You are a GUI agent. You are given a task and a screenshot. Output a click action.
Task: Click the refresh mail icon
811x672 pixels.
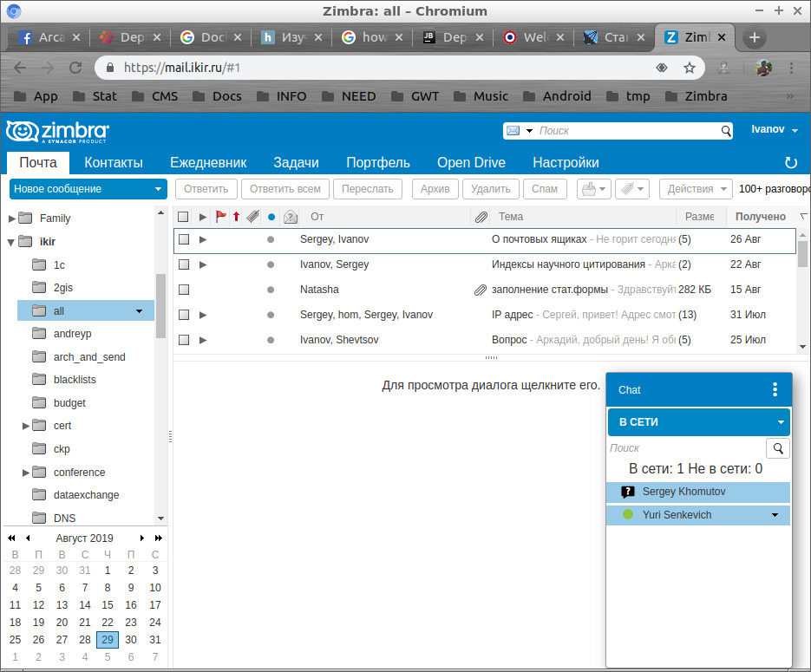(790, 163)
